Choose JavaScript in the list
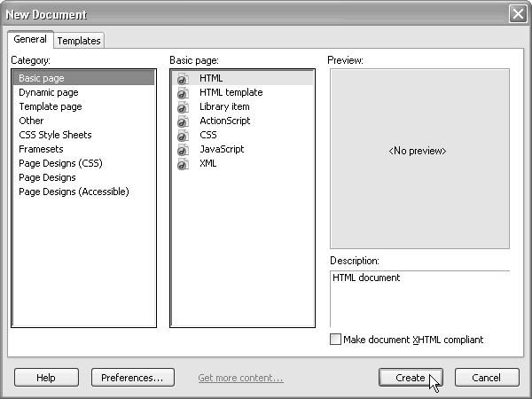Image resolution: width=532 pixels, height=399 pixels. pos(242,149)
